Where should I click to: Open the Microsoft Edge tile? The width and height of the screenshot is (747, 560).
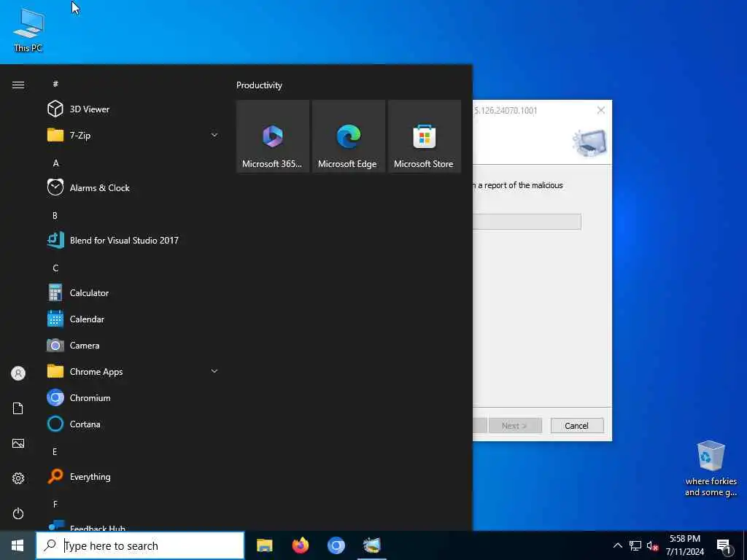point(348,136)
